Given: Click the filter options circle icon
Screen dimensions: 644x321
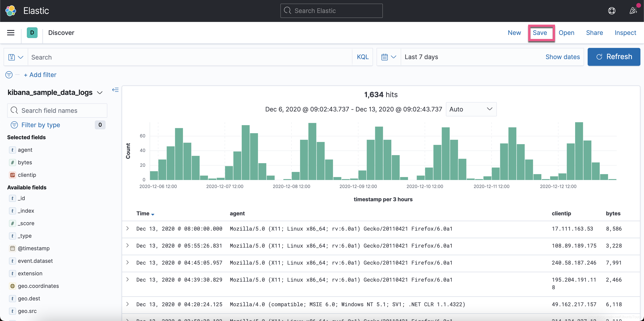Looking at the screenshot, I should pyautogui.click(x=9, y=75).
